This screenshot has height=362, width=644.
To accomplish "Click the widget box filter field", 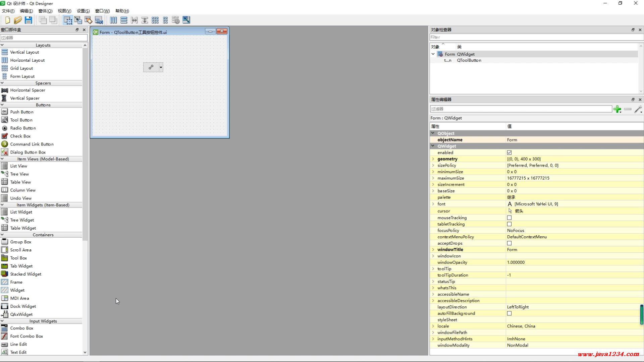I will [44, 38].
